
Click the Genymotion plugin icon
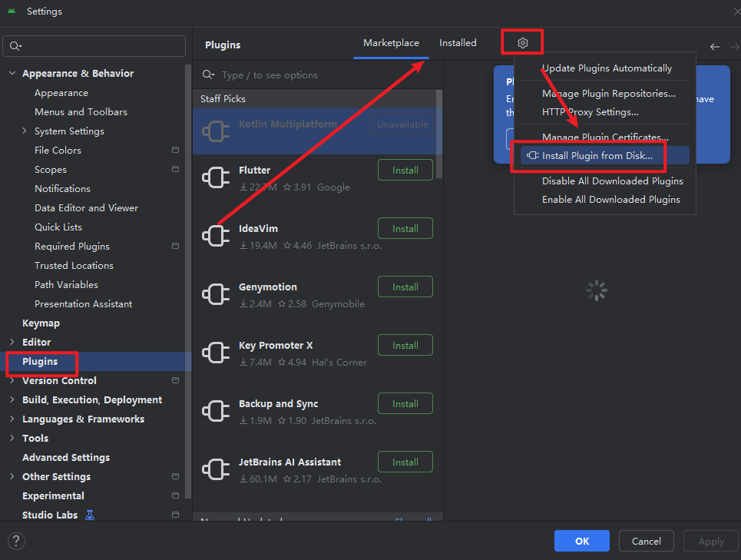[216, 295]
